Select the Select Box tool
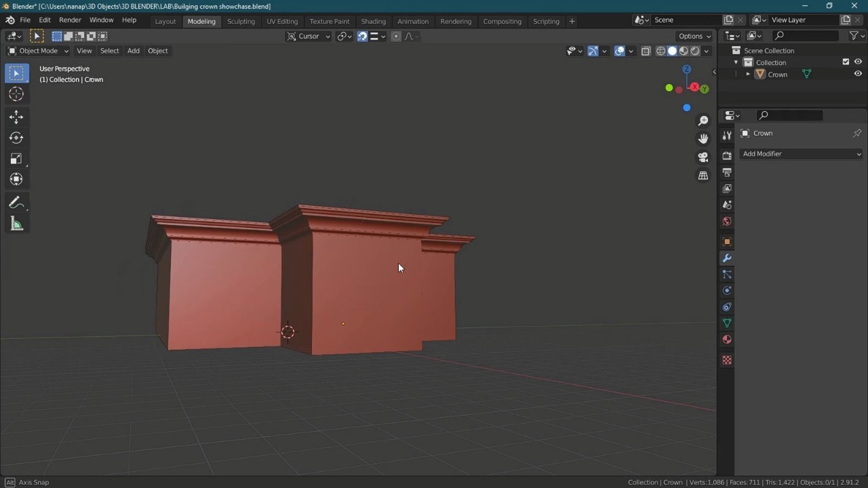 pyautogui.click(x=16, y=73)
